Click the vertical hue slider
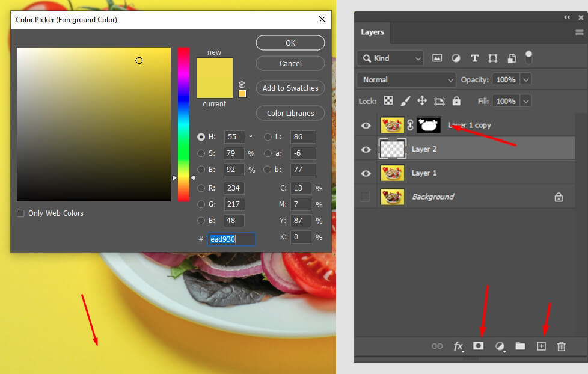Screen dimensions: 588x374 183,124
